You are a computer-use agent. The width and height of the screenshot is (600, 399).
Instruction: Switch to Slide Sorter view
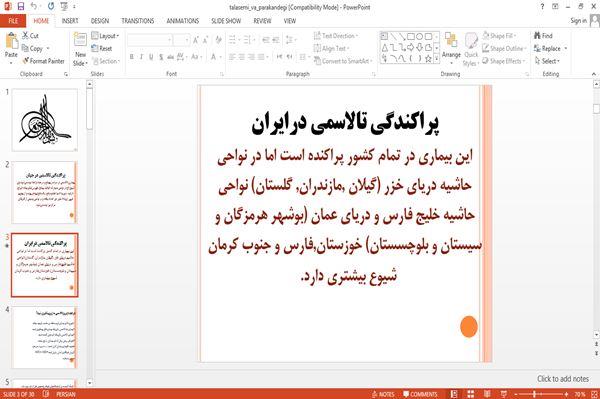click(x=470, y=394)
